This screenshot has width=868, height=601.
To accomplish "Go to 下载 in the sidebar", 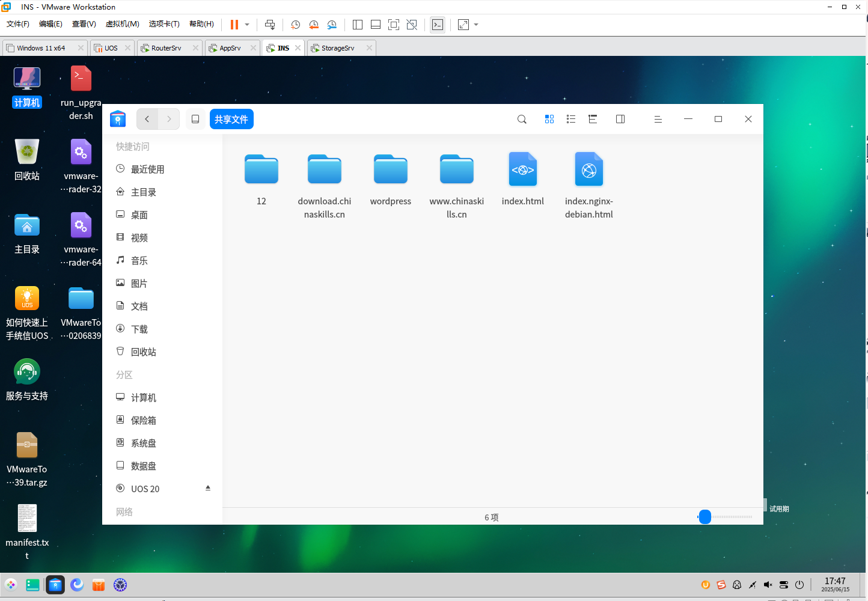I will pos(139,329).
